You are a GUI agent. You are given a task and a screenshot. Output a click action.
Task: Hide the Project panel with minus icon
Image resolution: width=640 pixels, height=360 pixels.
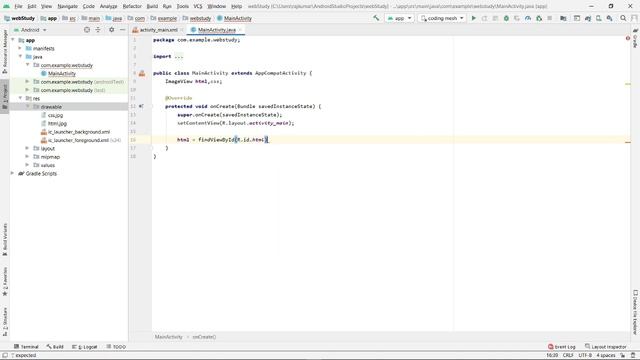click(x=122, y=30)
